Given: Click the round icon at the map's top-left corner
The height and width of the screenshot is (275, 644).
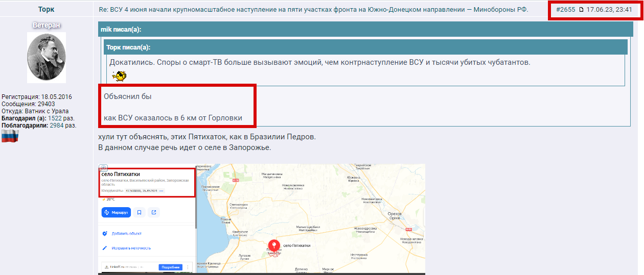Looking at the screenshot, I should [103, 167].
